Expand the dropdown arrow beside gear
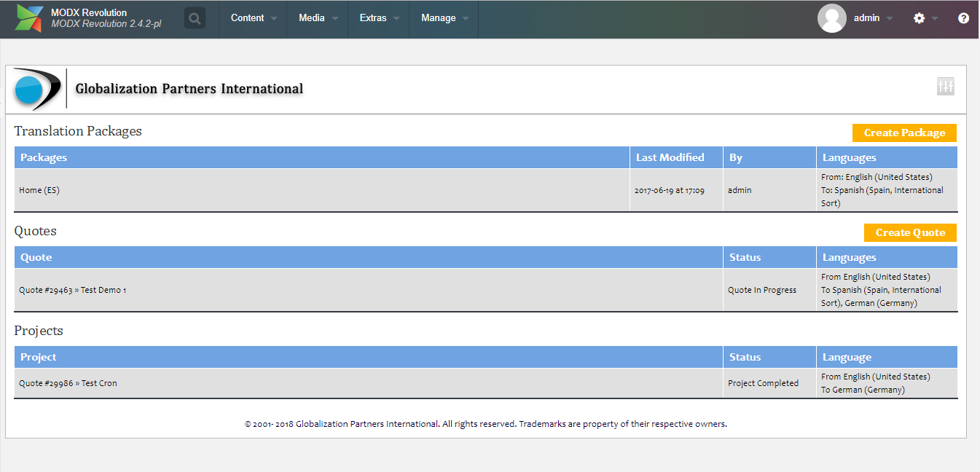The height and width of the screenshot is (472, 980). click(935, 19)
